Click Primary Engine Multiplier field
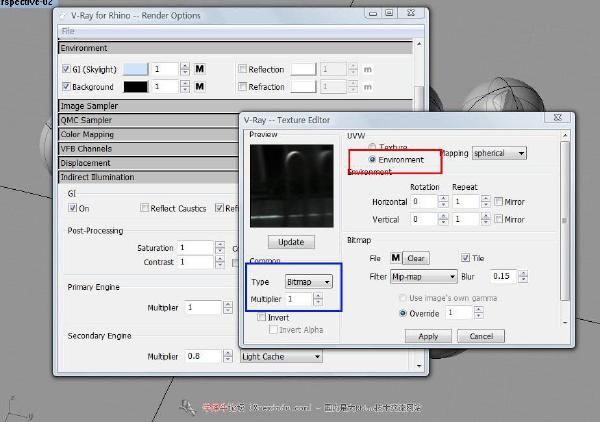 click(203, 307)
